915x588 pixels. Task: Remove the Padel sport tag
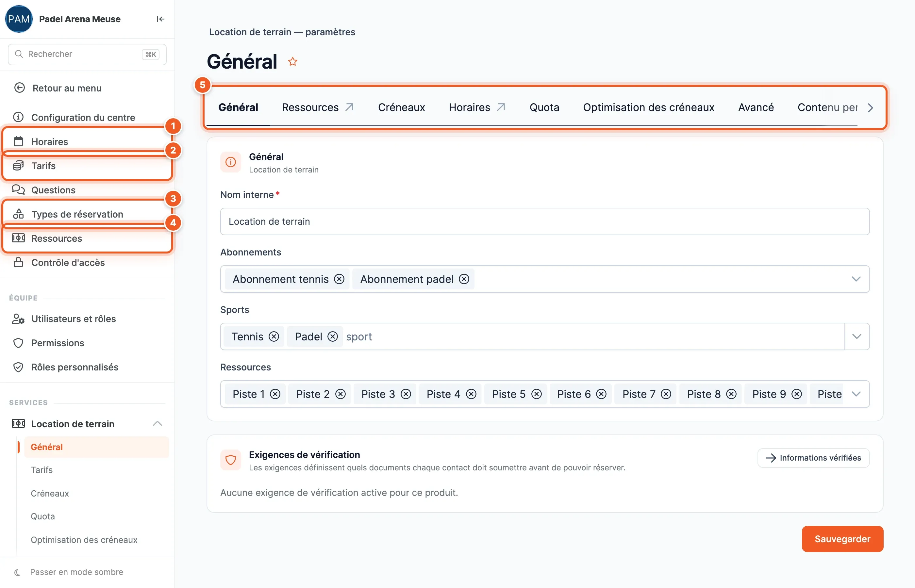click(333, 336)
